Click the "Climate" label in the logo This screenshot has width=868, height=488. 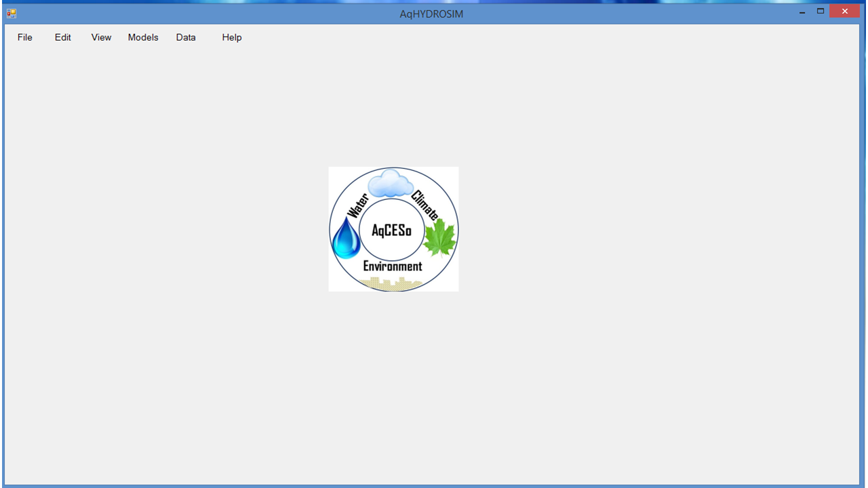[425, 205]
